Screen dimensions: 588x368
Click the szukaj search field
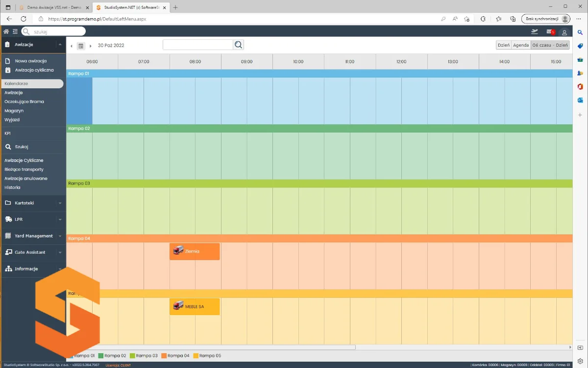point(56,31)
